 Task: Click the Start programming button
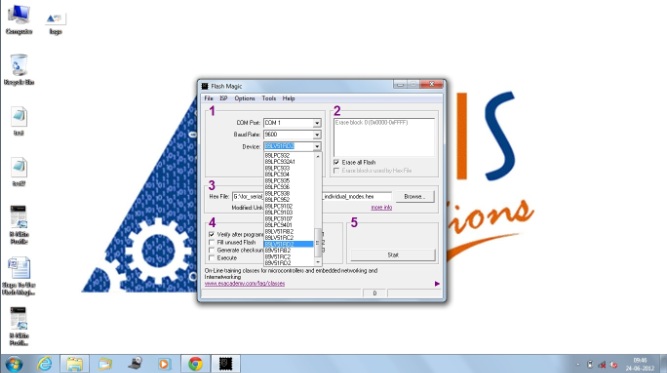(393, 255)
